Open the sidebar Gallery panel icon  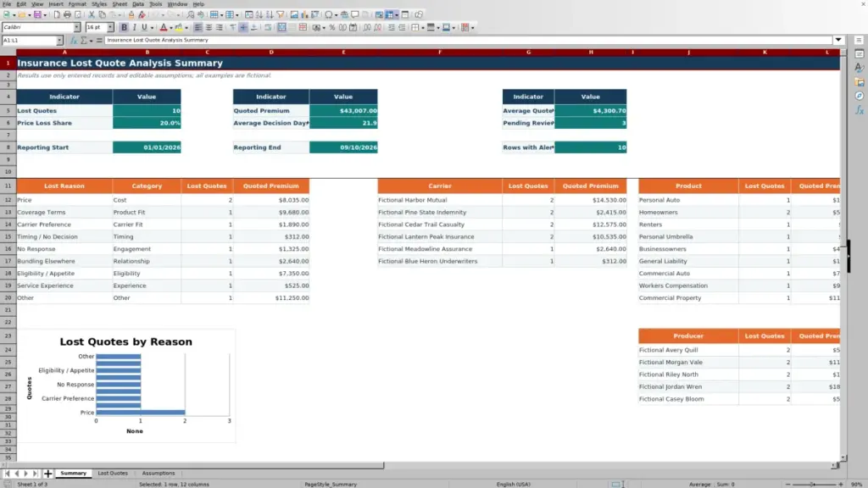(860, 82)
